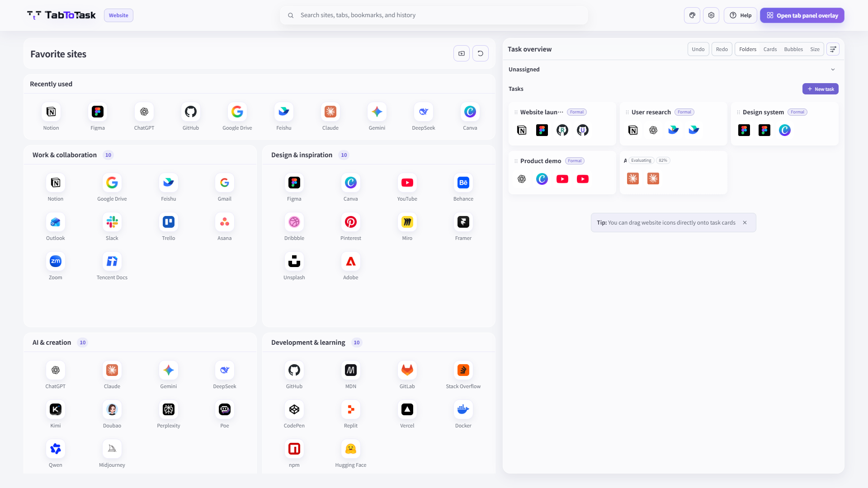Open the npm icon
Screen dimensions: 868x488
[294, 449]
